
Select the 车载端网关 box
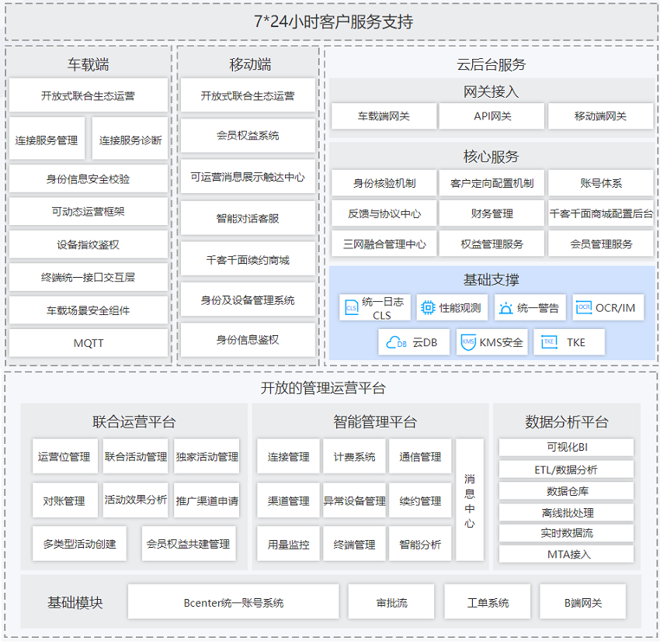click(x=384, y=116)
